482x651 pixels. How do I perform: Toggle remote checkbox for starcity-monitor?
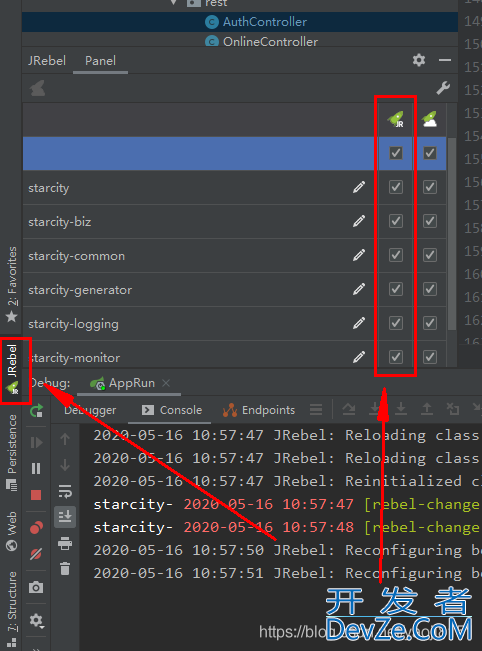point(430,357)
